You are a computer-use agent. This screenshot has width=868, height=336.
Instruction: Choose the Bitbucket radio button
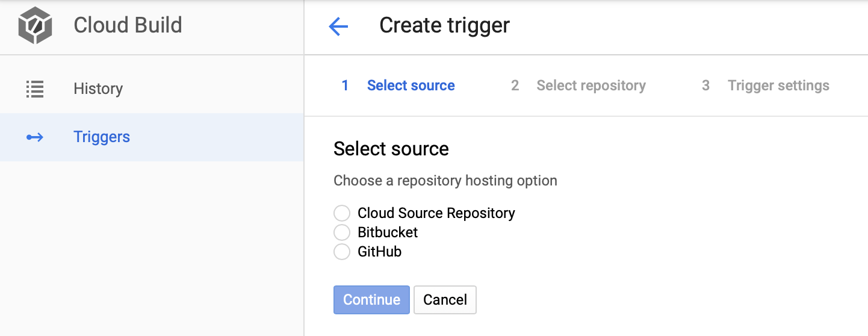point(342,232)
